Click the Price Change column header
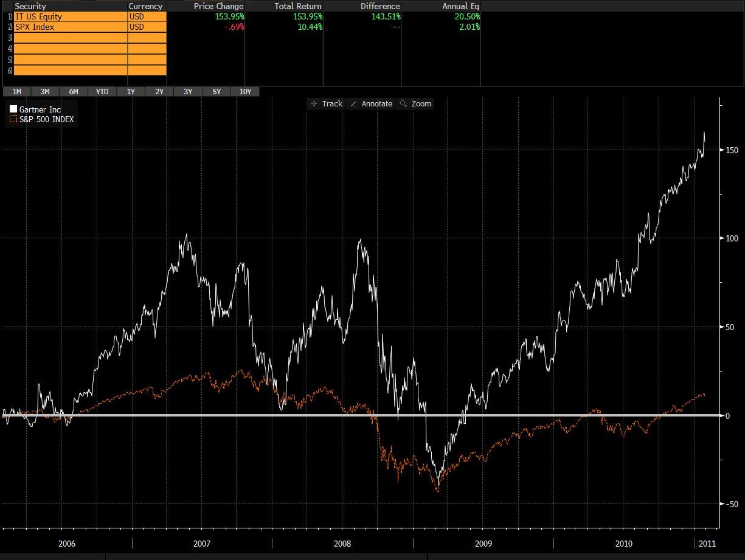 219,6
